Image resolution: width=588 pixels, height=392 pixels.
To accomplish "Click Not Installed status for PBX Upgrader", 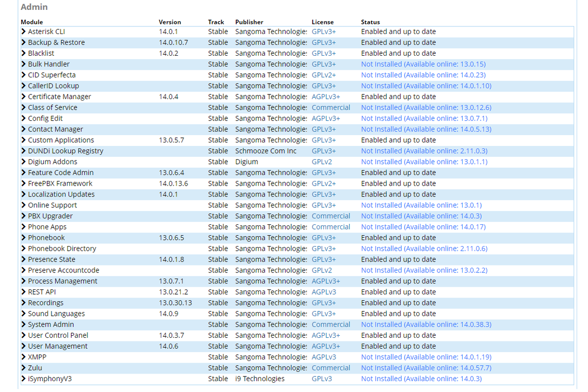I will (x=421, y=216).
